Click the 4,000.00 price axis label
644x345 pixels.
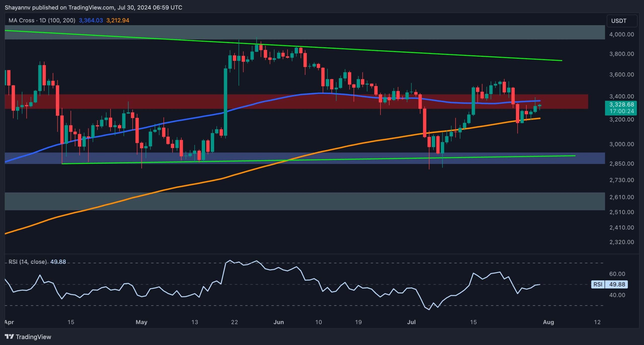(x=621, y=34)
